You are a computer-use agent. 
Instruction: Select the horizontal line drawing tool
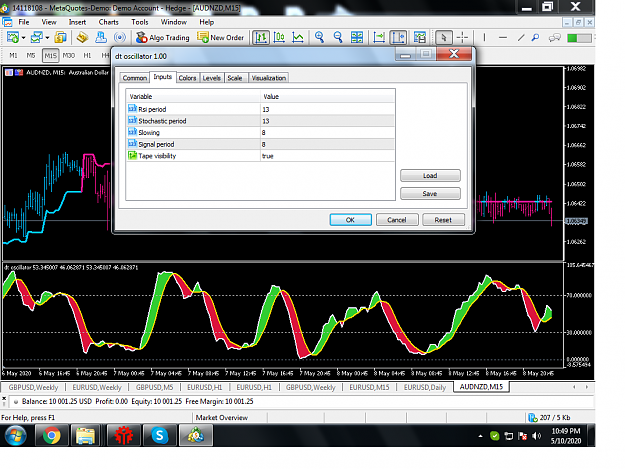(x=503, y=37)
